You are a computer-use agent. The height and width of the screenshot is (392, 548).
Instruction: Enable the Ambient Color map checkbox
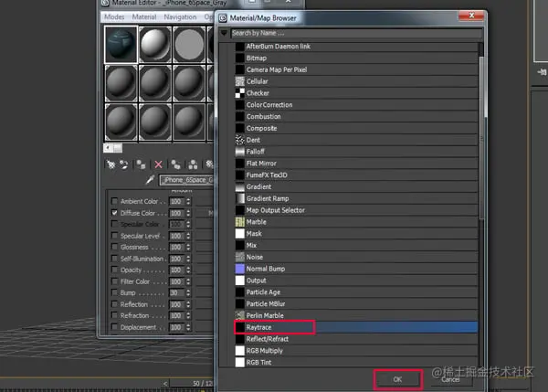click(x=114, y=201)
